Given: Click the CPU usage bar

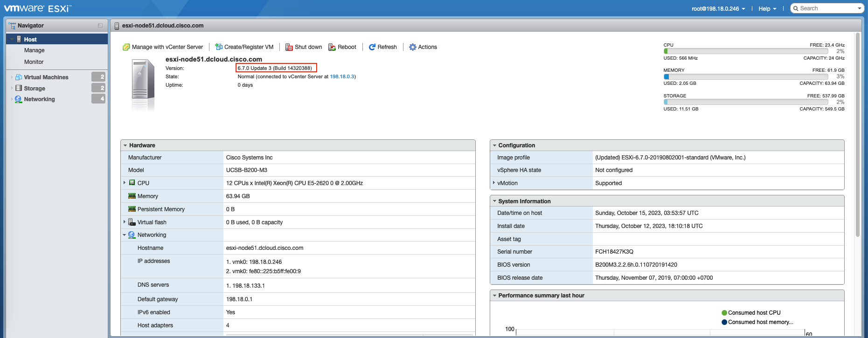Looking at the screenshot, I should coord(745,51).
